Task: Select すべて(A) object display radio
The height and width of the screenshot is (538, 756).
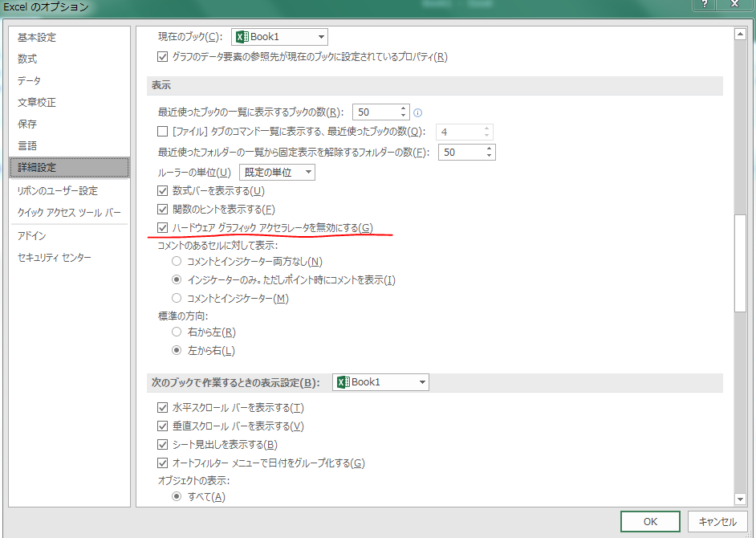Action: tap(177, 496)
